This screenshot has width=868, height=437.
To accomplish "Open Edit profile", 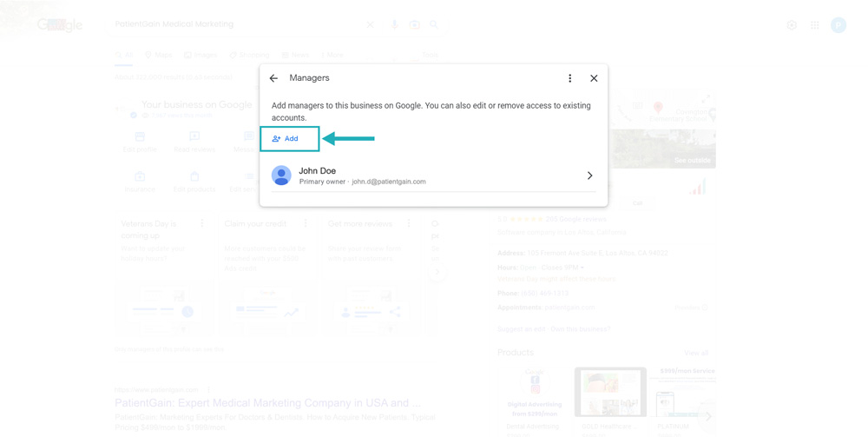I will (x=140, y=142).
